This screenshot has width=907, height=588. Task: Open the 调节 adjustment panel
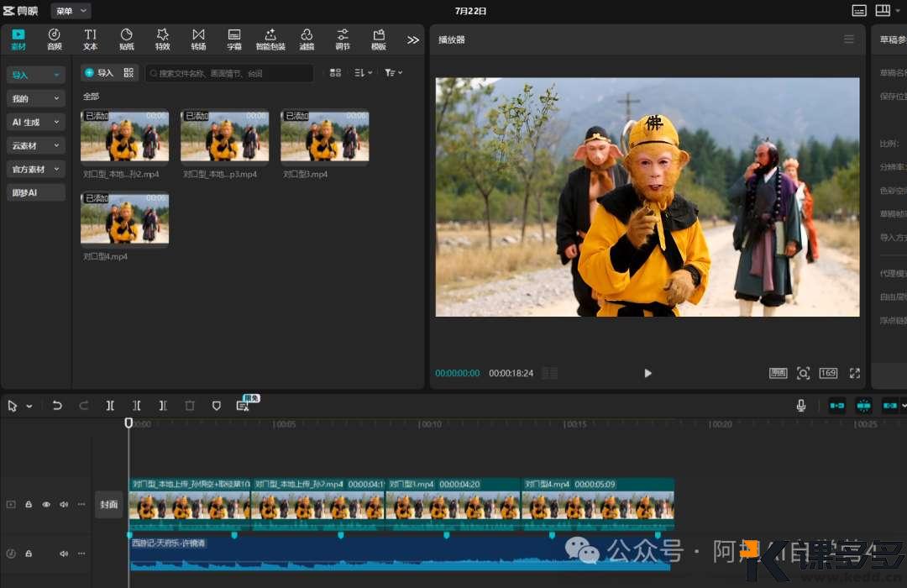tap(343, 39)
